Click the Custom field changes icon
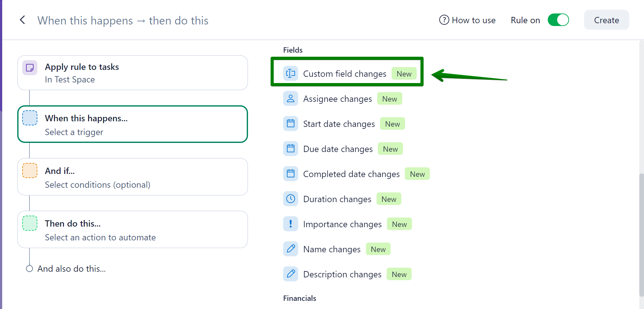This screenshot has height=309, width=644. 291,74
